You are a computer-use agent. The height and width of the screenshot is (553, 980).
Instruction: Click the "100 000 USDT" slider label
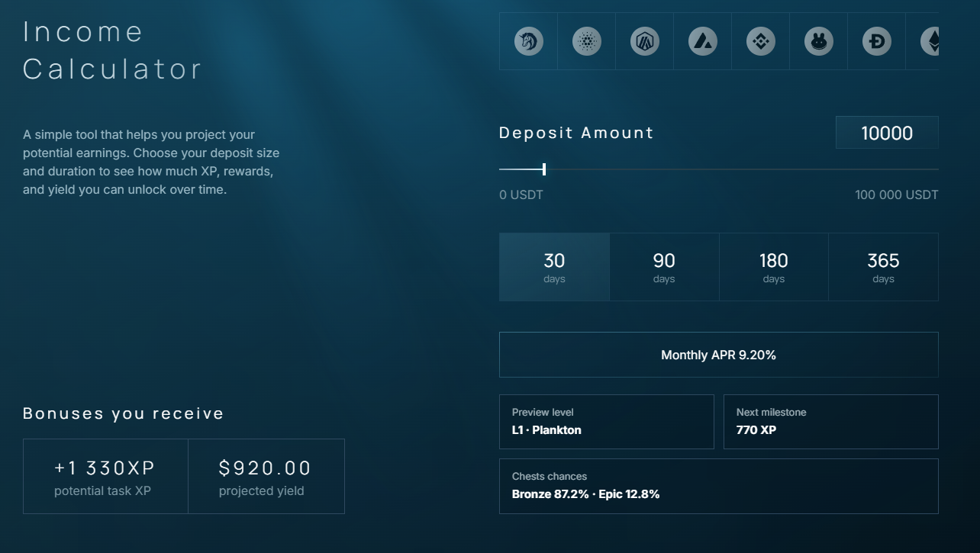click(x=897, y=195)
